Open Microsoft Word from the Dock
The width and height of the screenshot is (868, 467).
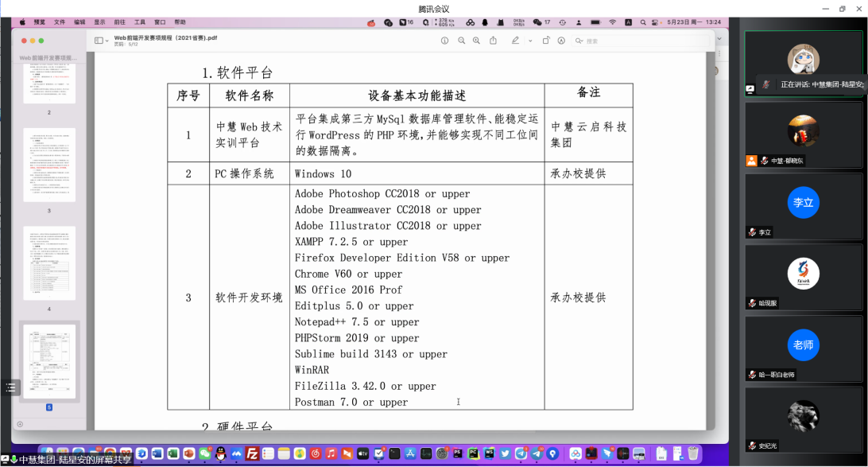tap(157, 453)
